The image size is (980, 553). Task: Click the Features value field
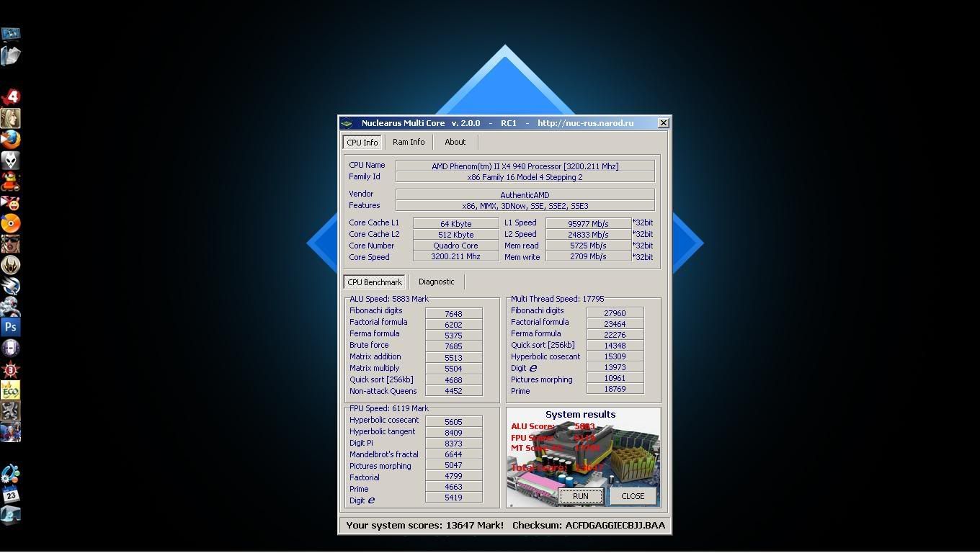click(525, 206)
